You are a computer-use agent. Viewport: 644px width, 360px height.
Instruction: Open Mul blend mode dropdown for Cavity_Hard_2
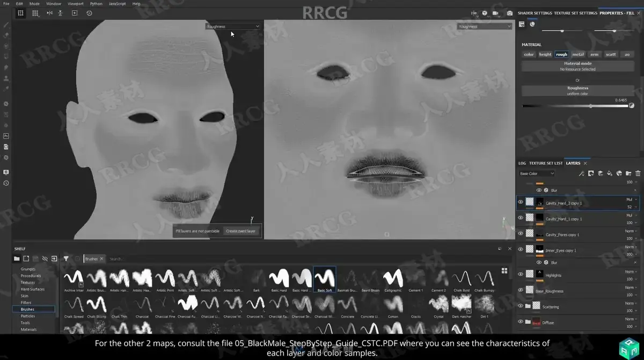(x=632, y=199)
